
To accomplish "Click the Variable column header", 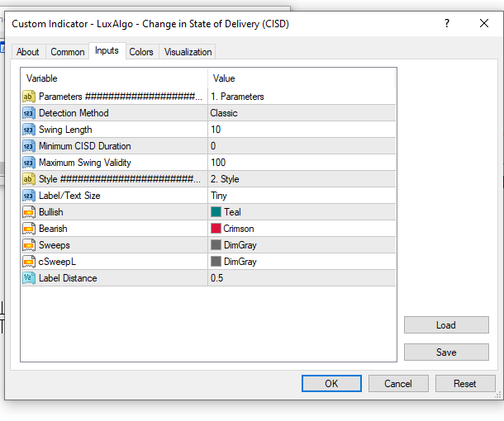I will tap(114, 78).
